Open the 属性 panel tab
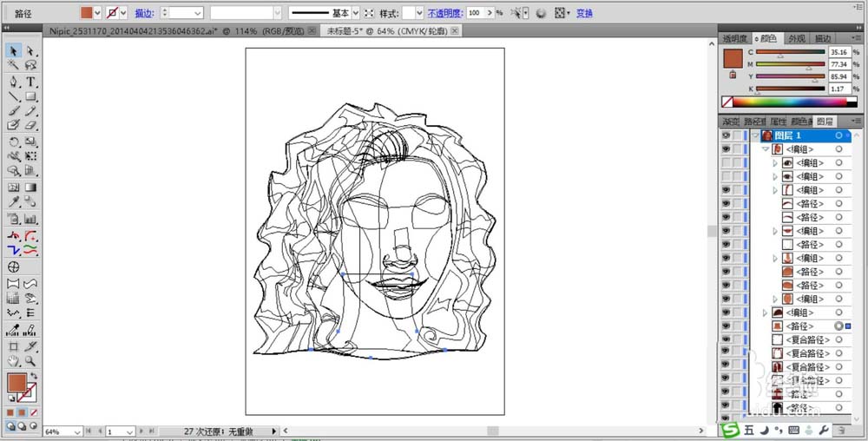The image size is (868, 441). click(779, 122)
